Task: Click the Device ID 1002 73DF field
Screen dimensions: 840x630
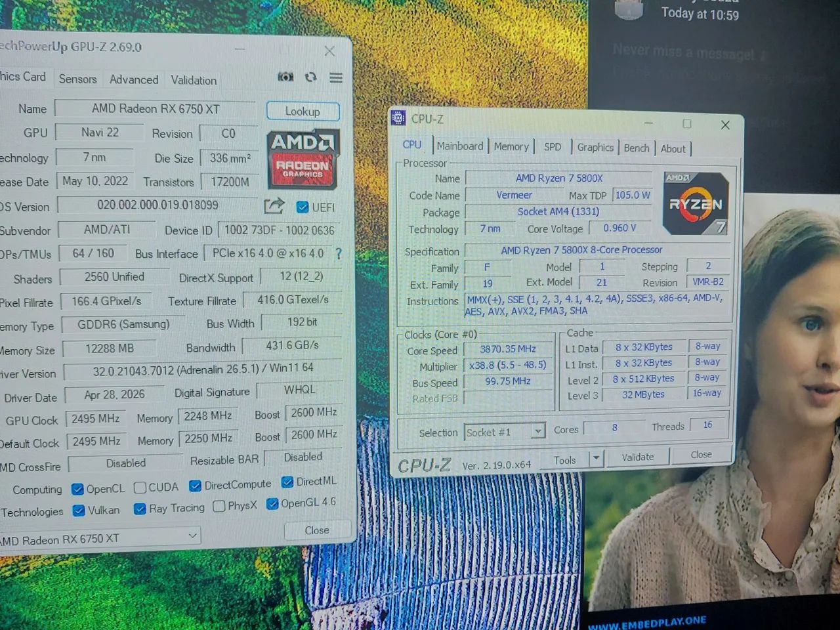Action: (x=280, y=230)
